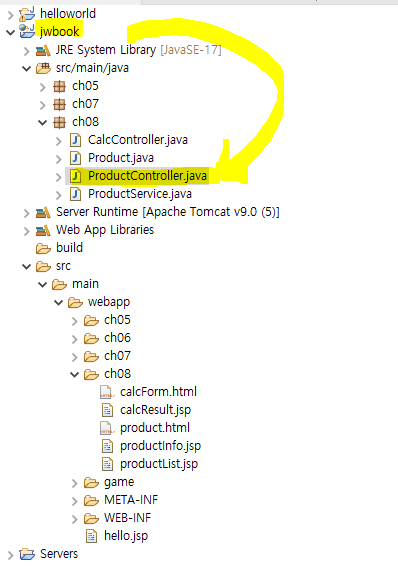
Task: Expand the ch05 java package
Action: tap(43, 87)
